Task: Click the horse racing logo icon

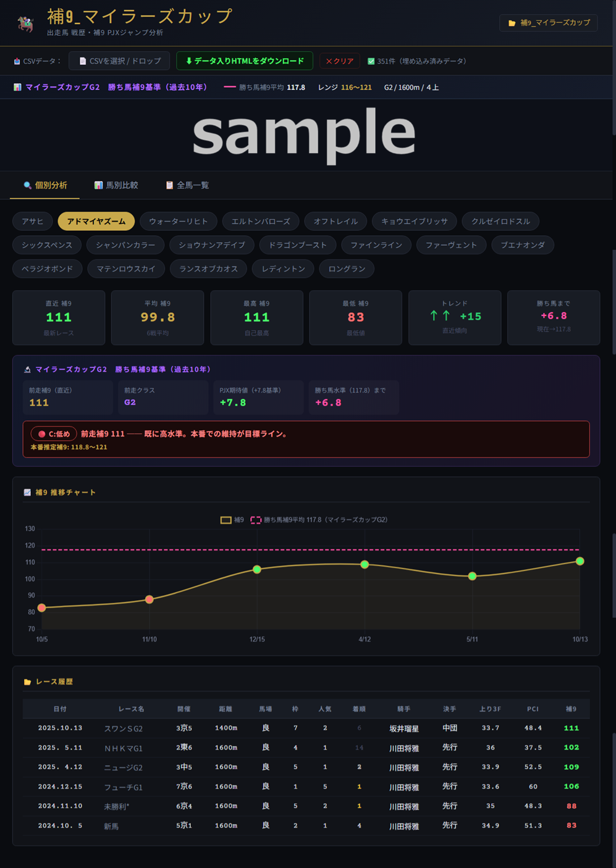Action: [25, 23]
